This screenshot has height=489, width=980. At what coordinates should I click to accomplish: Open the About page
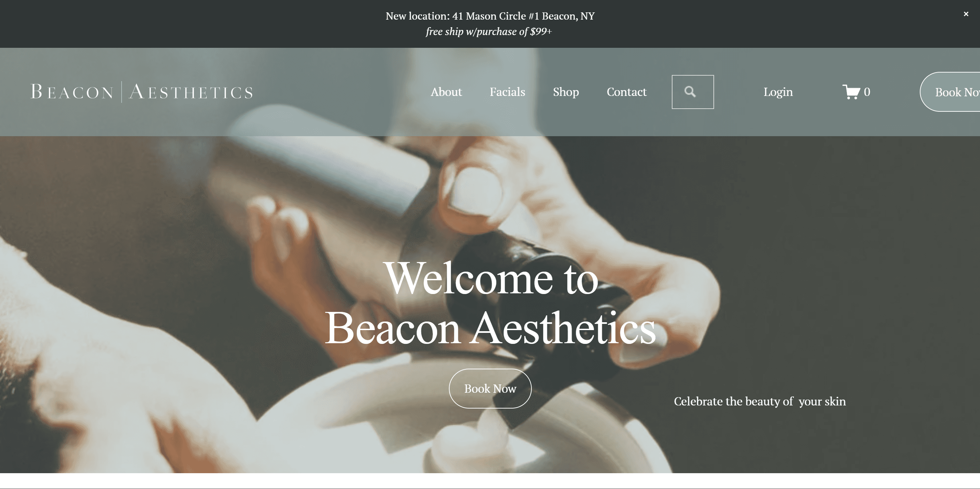446,91
